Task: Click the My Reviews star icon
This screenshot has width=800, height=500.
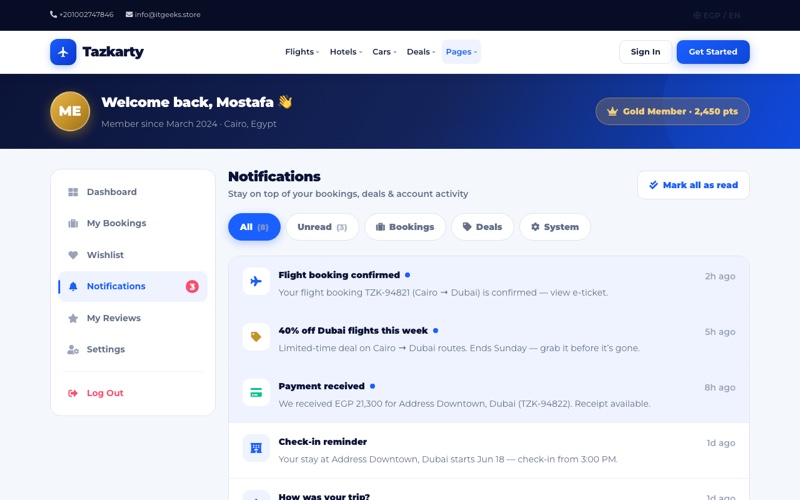Action: [x=73, y=318]
